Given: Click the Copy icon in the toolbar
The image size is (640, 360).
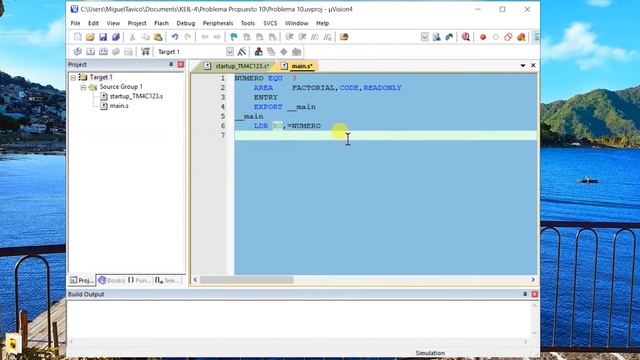Looking at the screenshot, I should [145, 37].
